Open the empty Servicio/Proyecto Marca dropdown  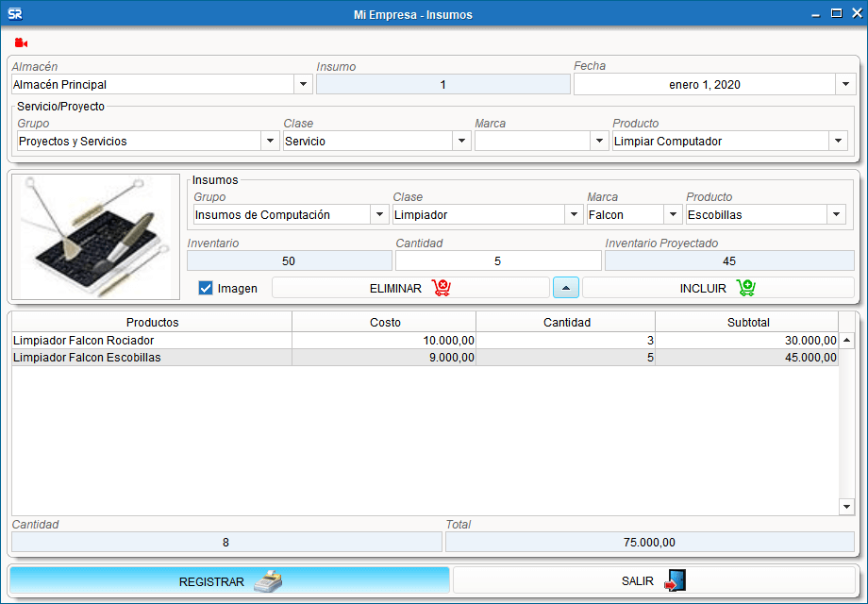[599, 141]
